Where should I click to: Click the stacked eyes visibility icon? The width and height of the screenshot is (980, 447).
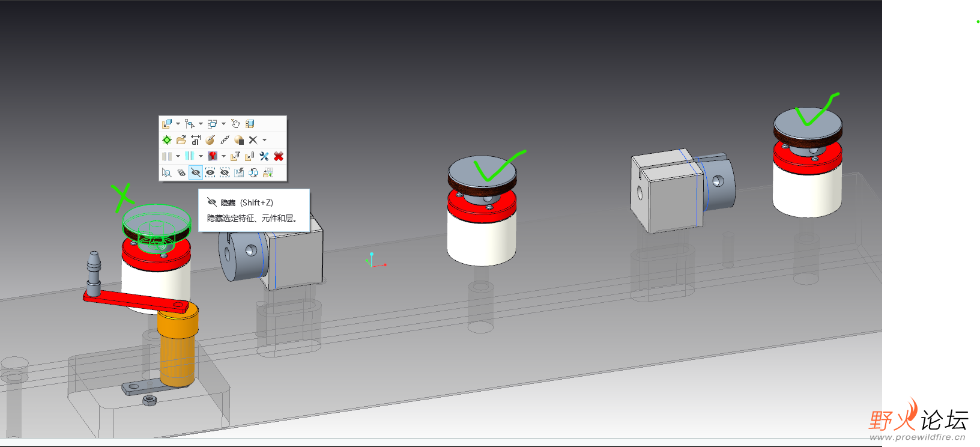[x=181, y=172]
